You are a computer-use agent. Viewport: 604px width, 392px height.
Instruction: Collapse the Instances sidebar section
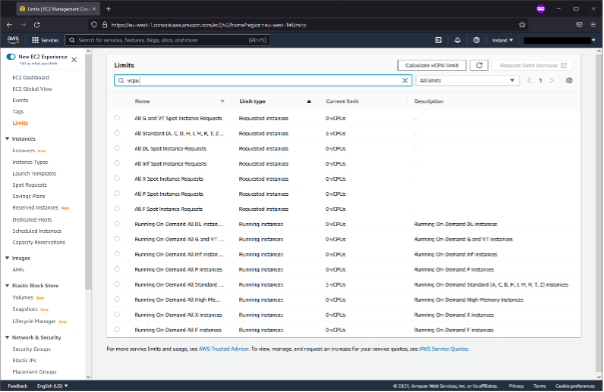click(7, 139)
